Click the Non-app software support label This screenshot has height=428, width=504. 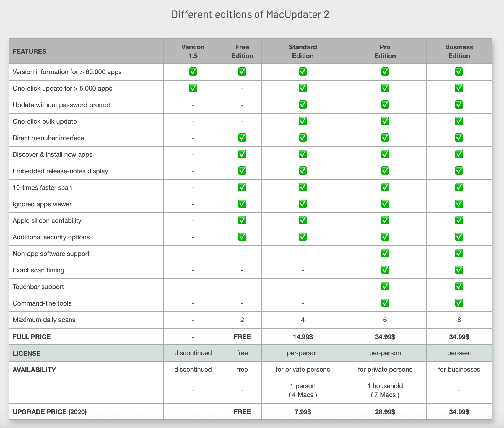point(51,254)
